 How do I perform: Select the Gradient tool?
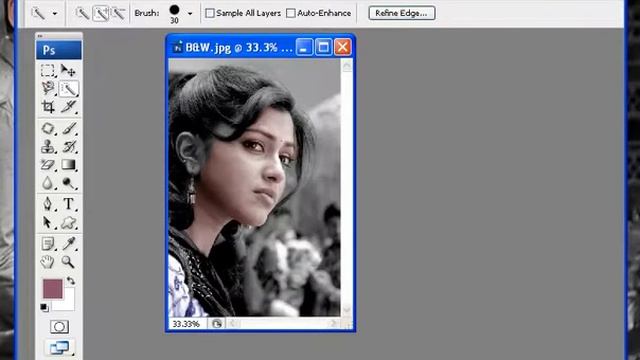68,164
